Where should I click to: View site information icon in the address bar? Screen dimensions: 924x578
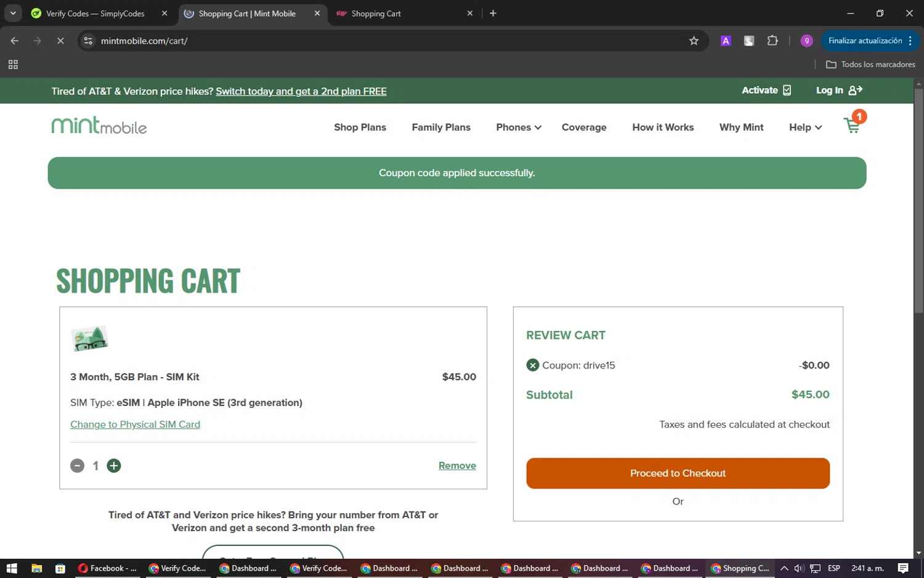[x=88, y=41]
